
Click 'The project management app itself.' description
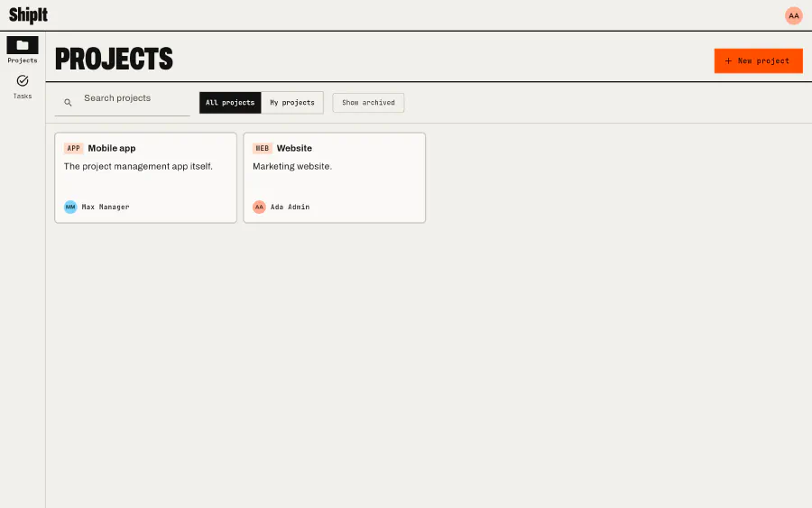click(138, 166)
